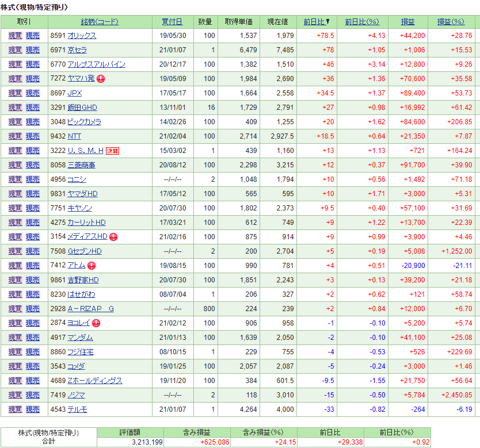Viewport: 480px width, 448px height.
Task: Open the コメダ stock link
Action: tap(76, 366)
